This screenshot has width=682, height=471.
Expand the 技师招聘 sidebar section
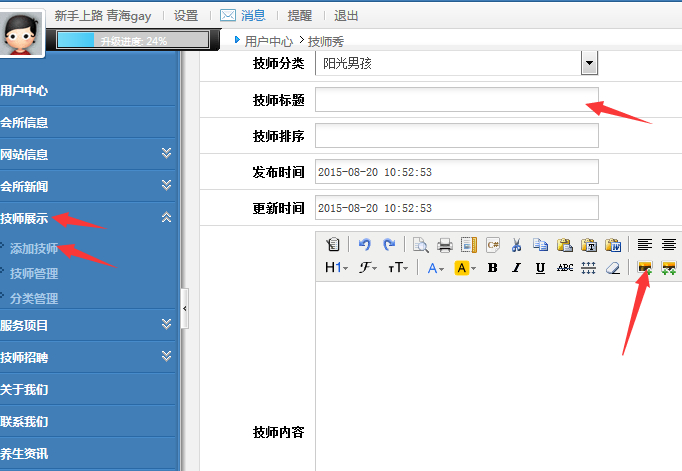166,356
